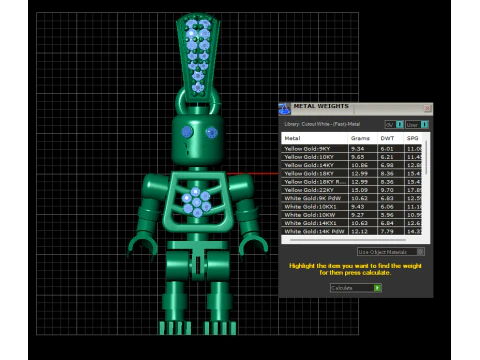Select the Yellow Gold:10KY row

coord(352,157)
